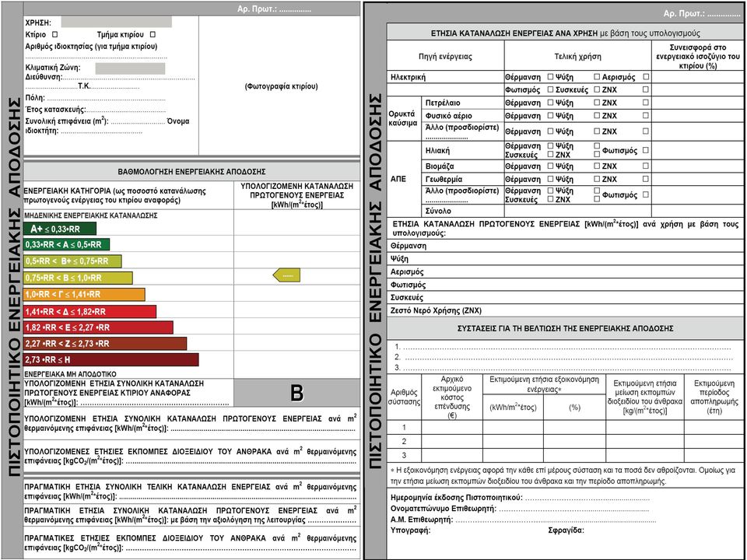Select the red Δ energy class bar
The height and width of the screenshot is (560, 747).
tap(90, 311)
